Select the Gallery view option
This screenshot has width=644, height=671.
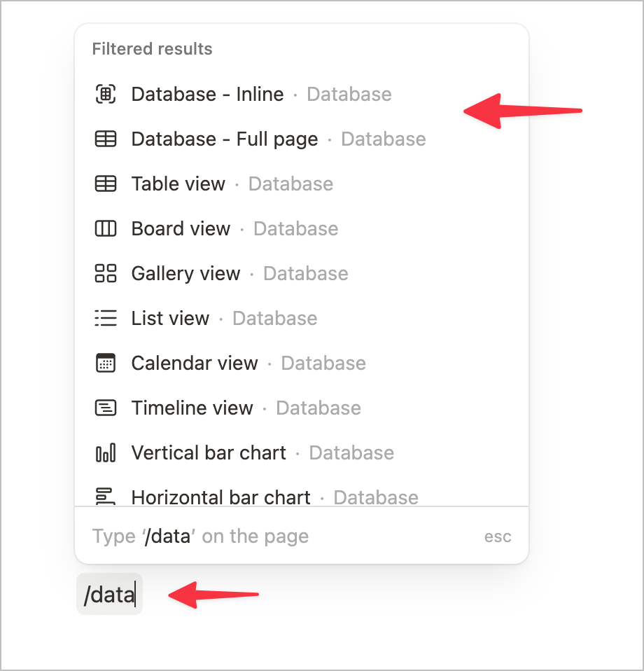(x=186, y=273)
